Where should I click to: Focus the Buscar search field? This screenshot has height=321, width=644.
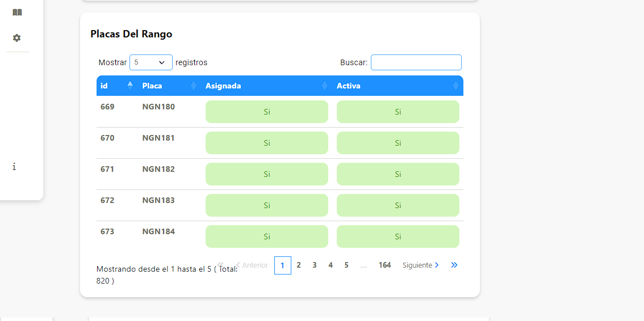pos(416,62)
